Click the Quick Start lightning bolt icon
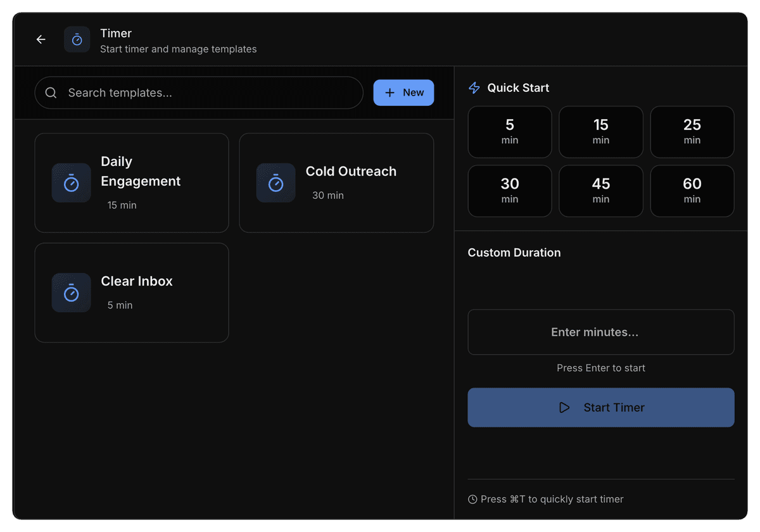Image resolution: width=760 pixels, height=532 pixels. (474, 88)
